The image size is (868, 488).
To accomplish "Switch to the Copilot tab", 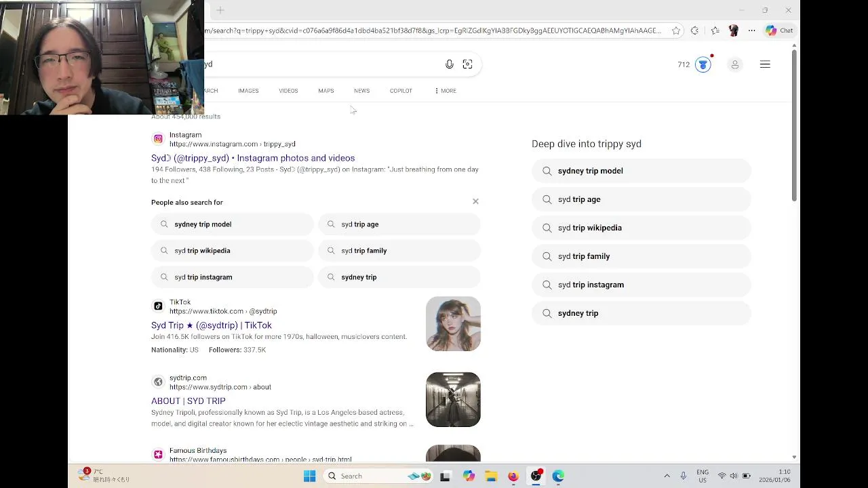I will 401,91.
